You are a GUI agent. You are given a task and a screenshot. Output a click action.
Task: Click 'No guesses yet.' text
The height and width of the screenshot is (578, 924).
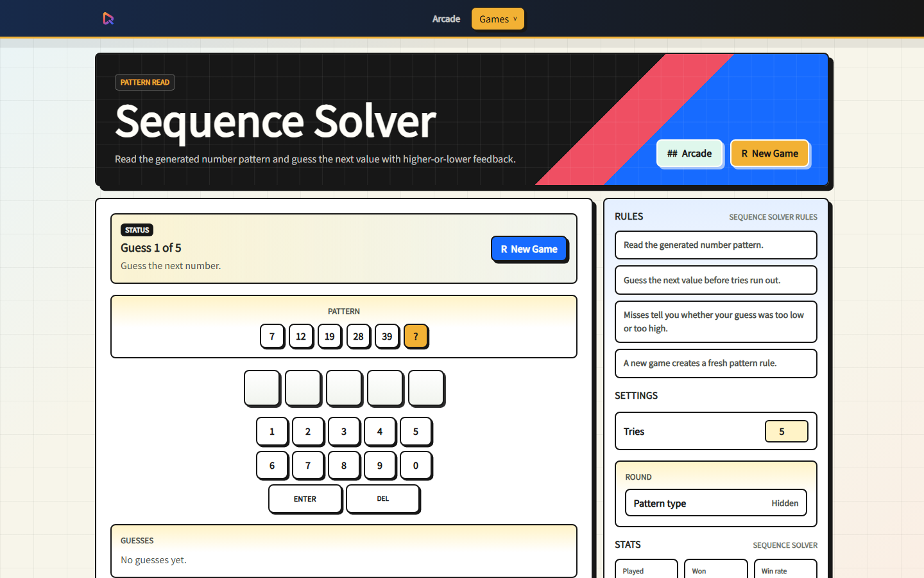tap(153, 560)
